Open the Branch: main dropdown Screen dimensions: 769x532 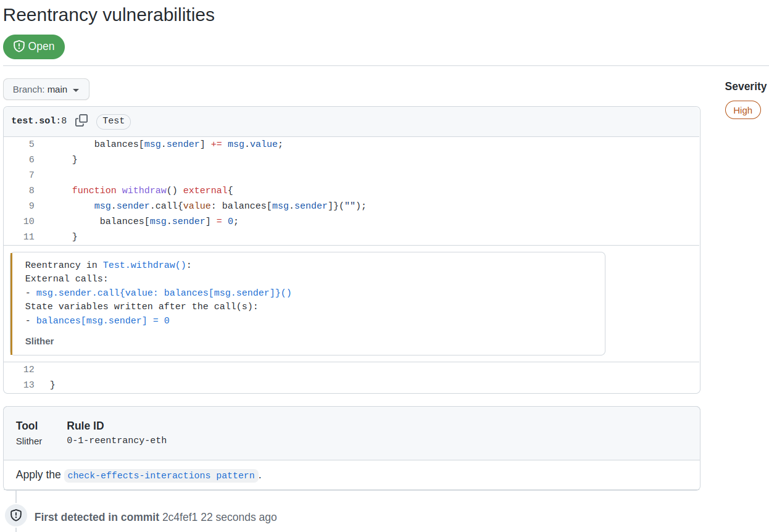(x=46, y=89)
